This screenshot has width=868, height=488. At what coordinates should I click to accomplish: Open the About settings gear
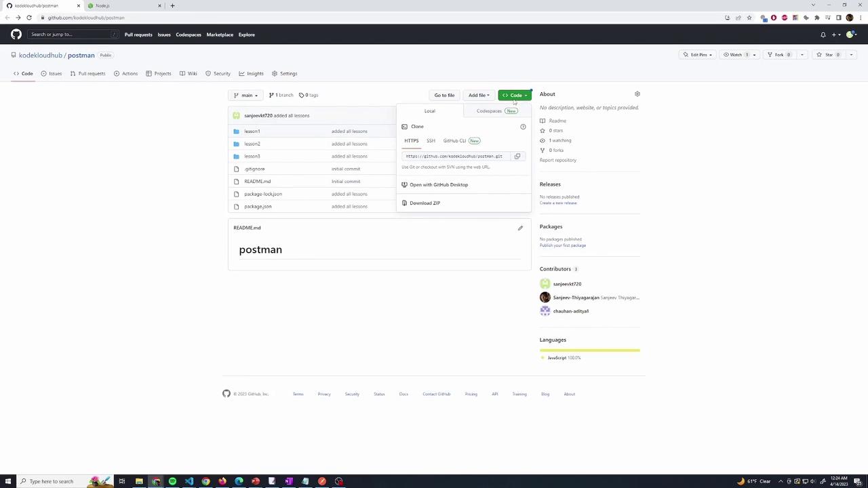(637, 94)
